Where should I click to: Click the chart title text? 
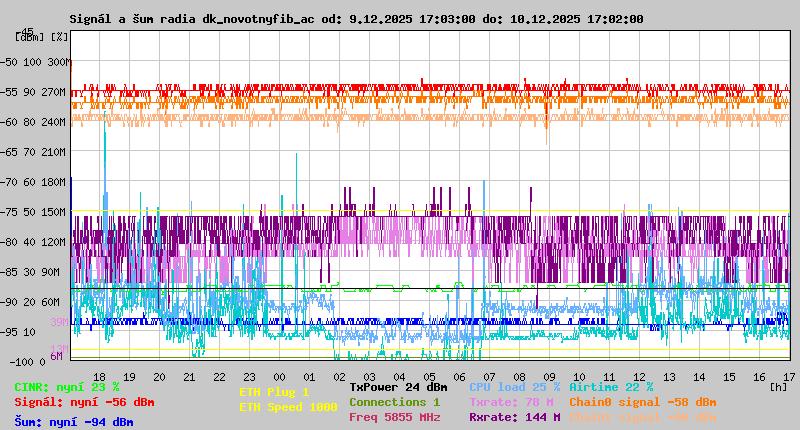coord(357,19)
